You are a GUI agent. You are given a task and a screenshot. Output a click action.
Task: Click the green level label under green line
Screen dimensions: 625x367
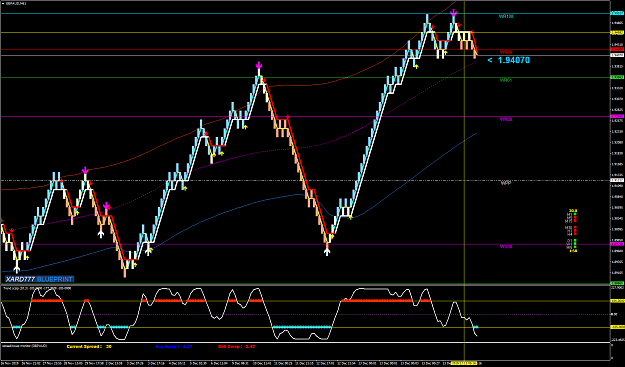(x=506, y=80)
